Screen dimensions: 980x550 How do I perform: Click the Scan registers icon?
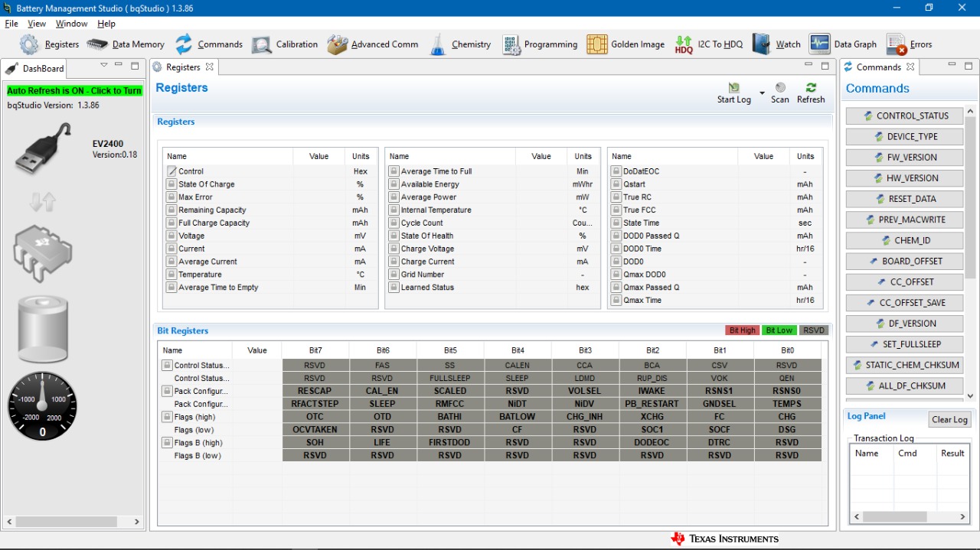[x=780, y=88]
